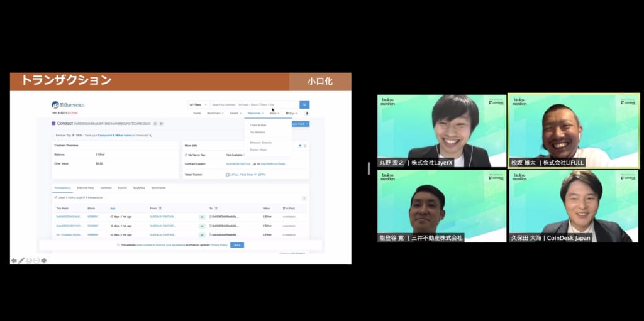644x321 pixels.
Task: Click the LIFULL Fund Token circle icon
Action: 228,175
